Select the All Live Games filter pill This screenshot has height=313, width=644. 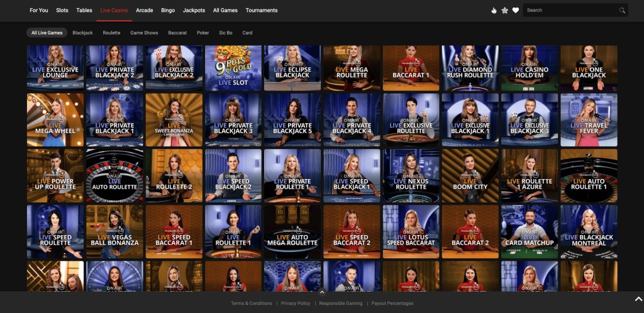pos(47,33)
